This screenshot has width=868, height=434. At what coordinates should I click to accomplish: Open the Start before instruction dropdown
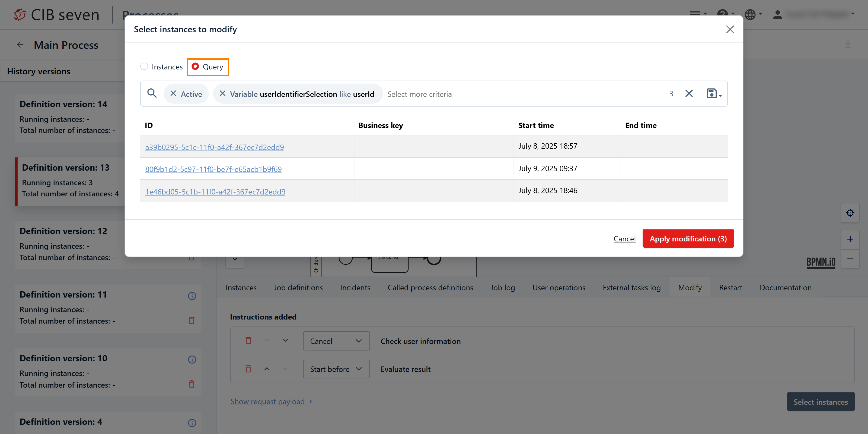pyautogui.click(x=336, y=369)
